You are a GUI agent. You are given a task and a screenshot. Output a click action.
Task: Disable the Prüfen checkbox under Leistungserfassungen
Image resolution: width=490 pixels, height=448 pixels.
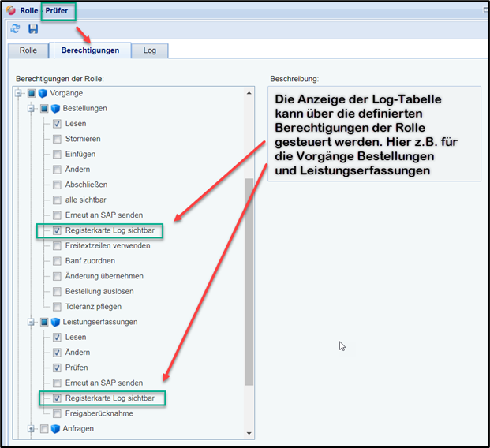point(58,368)
